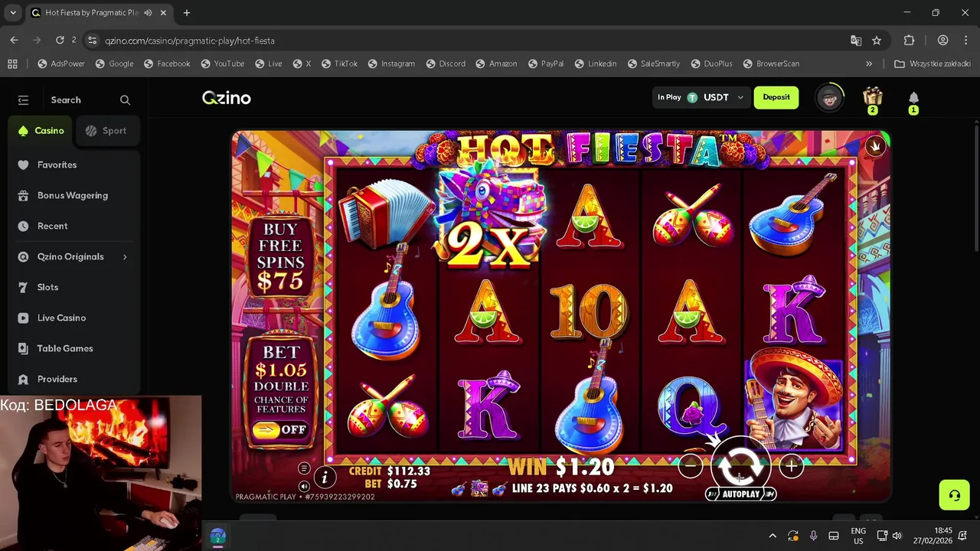Decrease bet with the minus button
Viewport: 980px width, 551px height.
point(690,465)
